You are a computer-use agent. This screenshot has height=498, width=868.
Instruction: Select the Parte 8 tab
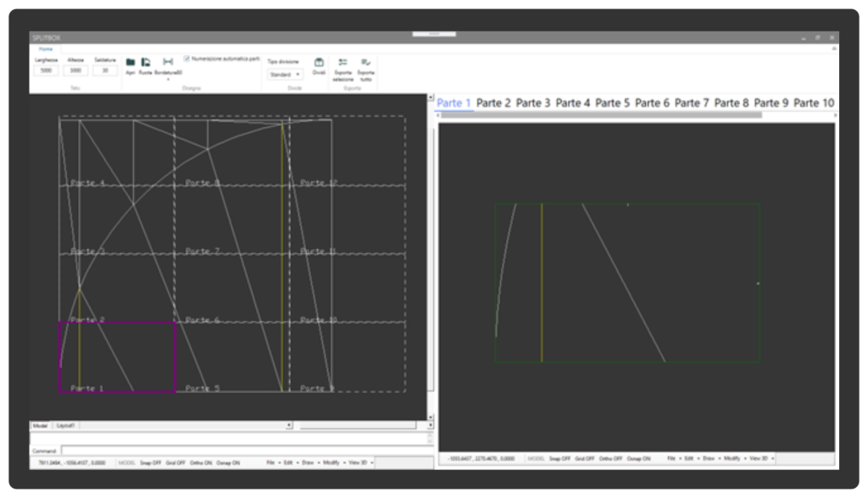(732, 103)
